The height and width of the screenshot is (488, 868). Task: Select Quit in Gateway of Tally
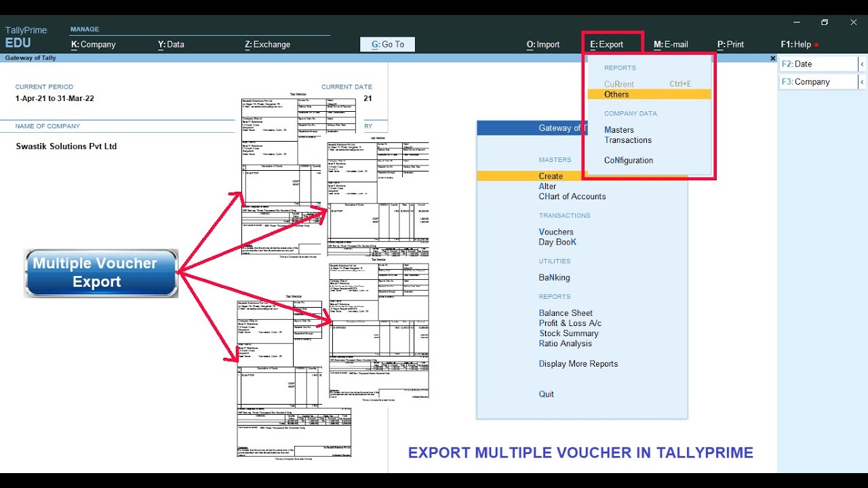click(547, 394)
